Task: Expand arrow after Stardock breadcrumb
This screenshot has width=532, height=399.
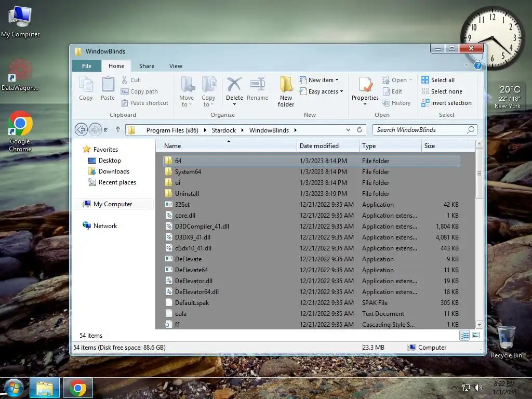Action: click(242, 130)
